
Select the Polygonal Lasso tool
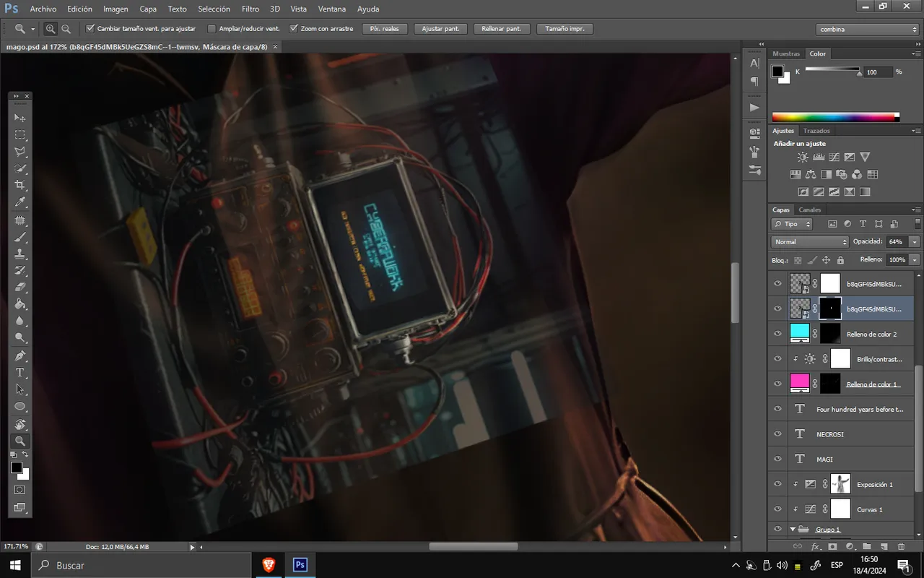point(20,152)
